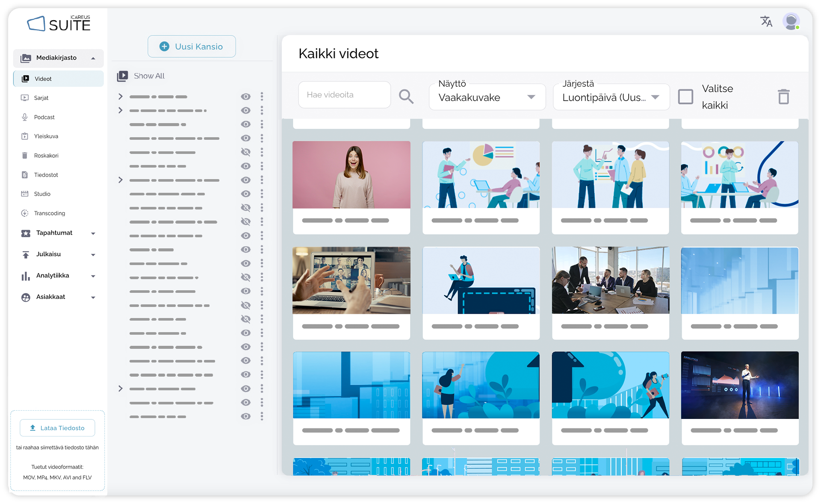Viewport: 821px width, 504px height.
Task: Toggle eye visibility on second folder row
Action: coord(245,110)
